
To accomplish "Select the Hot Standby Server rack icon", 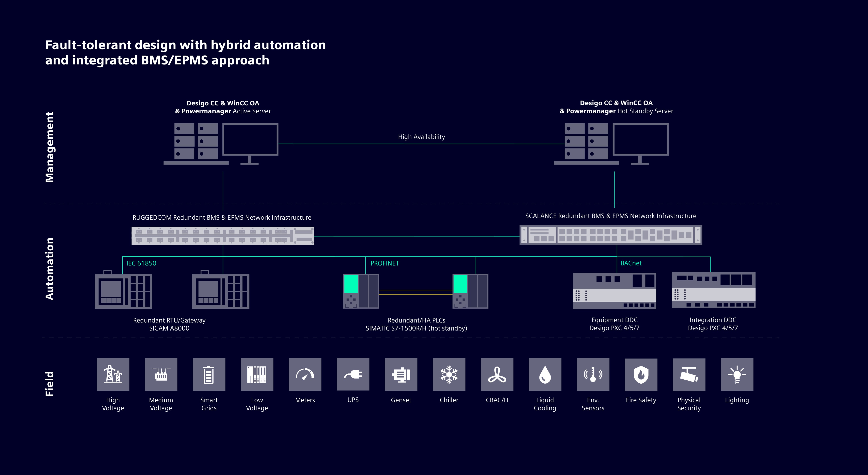I will tap(587, 144).
